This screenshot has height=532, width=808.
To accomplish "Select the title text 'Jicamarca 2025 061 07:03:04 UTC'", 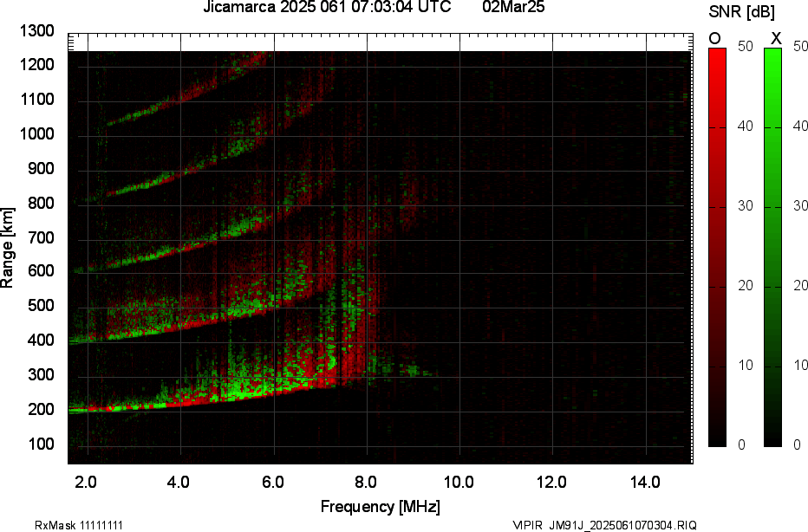I will [x=327, y=7].
